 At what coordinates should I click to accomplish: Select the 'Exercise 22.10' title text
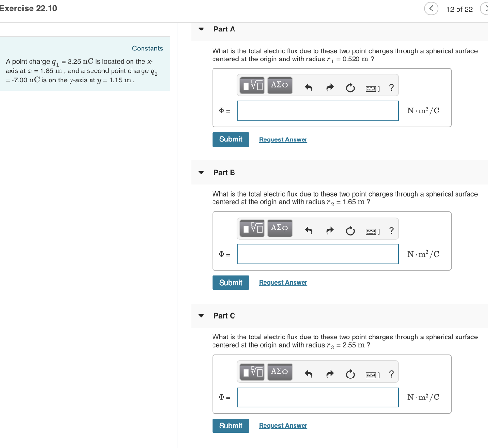pyautogui.click(x=28, y=9)
